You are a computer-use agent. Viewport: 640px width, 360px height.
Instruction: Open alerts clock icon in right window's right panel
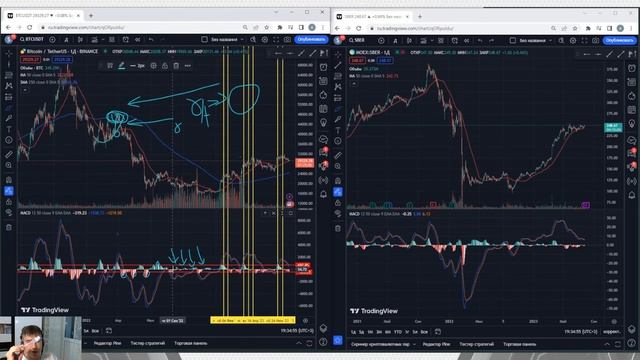631,68
